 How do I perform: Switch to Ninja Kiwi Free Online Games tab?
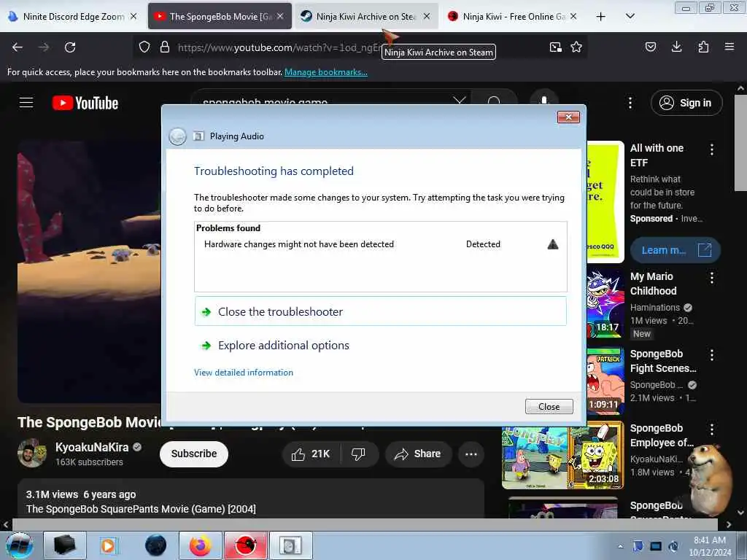[x=512, y=17]
